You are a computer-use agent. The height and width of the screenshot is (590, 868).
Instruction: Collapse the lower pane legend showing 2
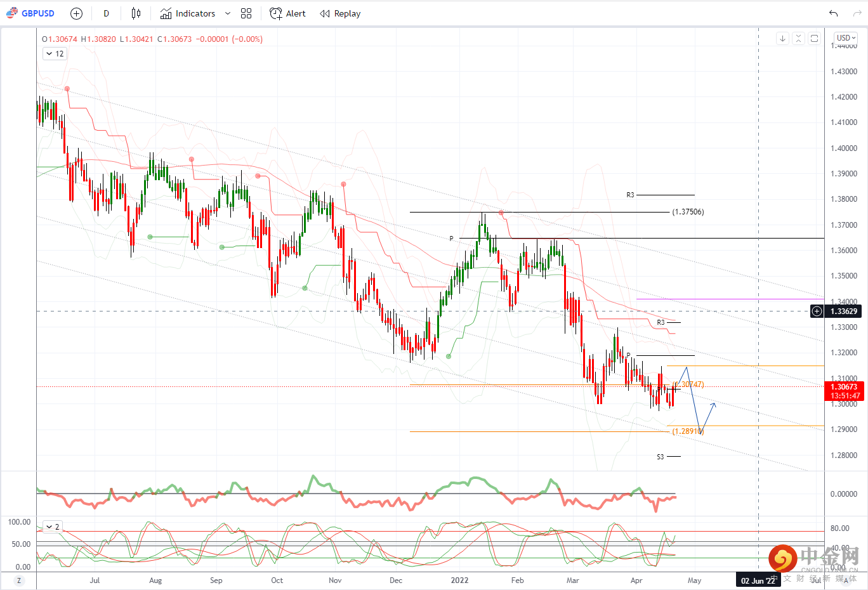[x=52, y=527]
